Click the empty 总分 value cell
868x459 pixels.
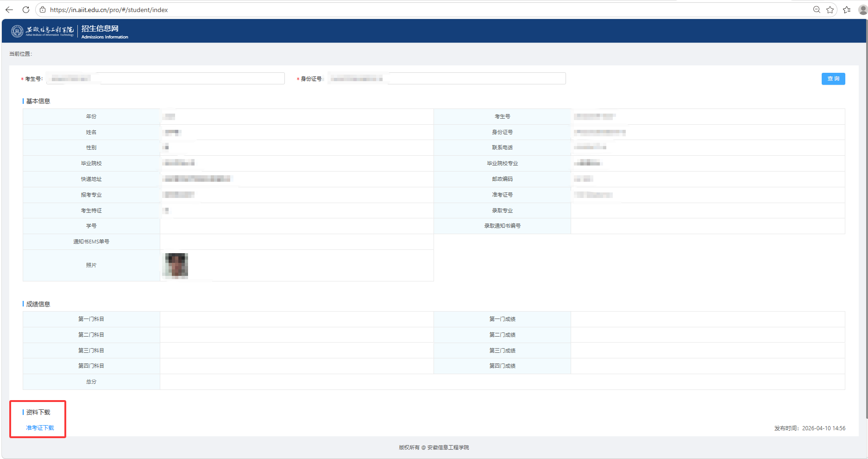click(x=502, y=382)
